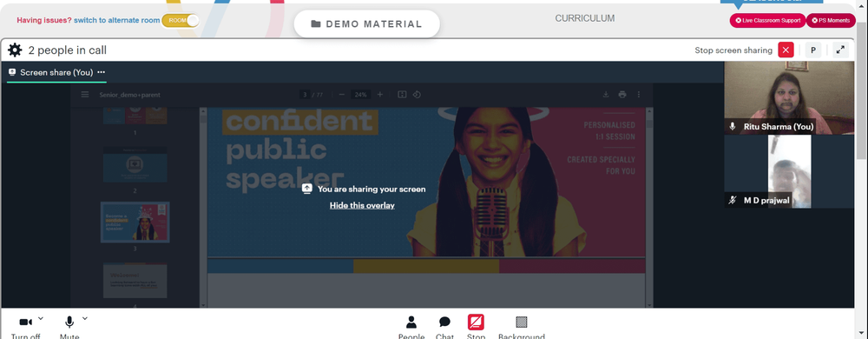Screen dimensions: 868x339
Task: Click Hide this overlay link
Action: (362, 205)
